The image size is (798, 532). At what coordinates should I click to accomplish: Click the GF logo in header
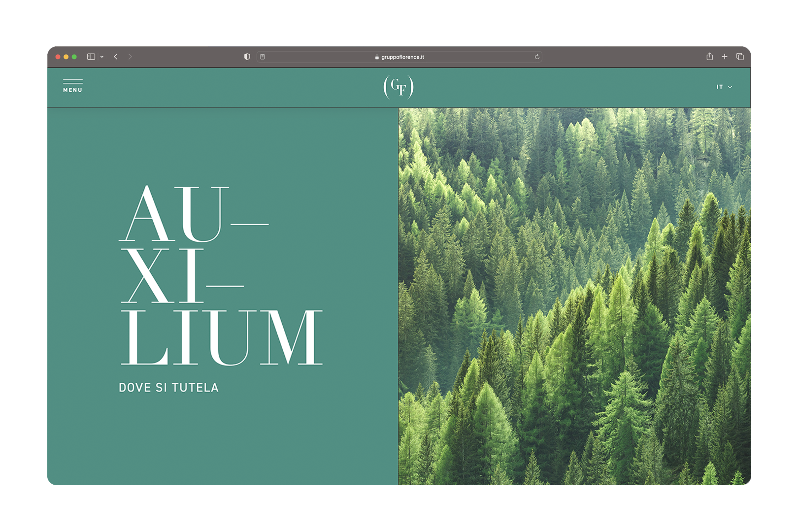[x=399, y=87]
